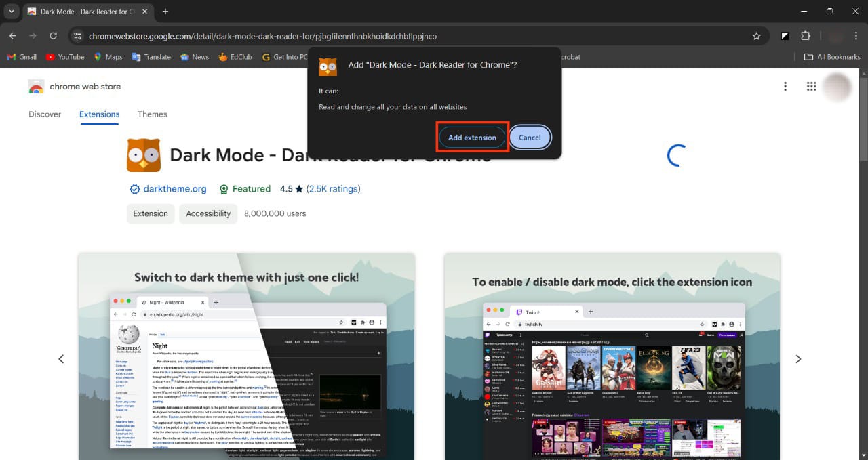Open the News bookmark
Viewport: 868px width, 460px height.
click(x=195, y=57)
